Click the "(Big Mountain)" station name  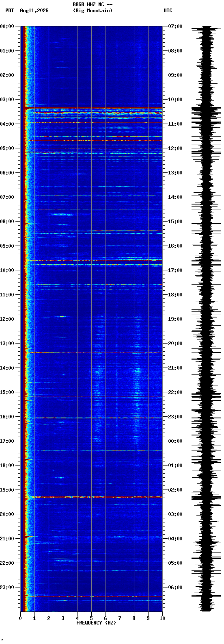93,11
